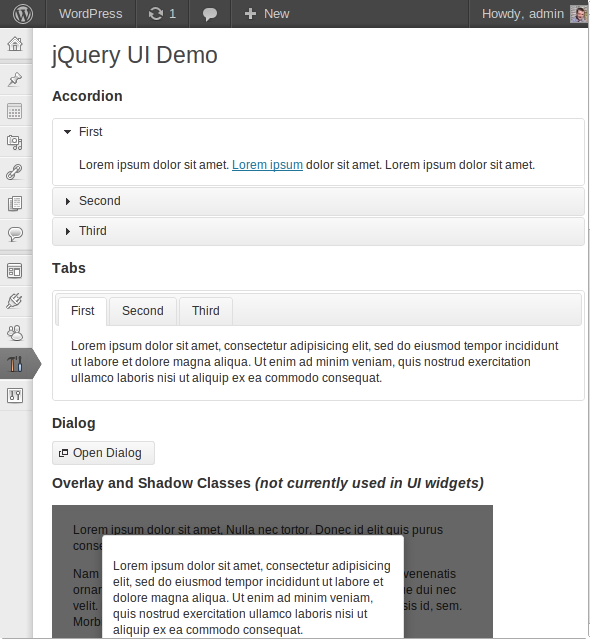Viewport: 590px width, 639px height.
Task: Click the admin avatar thumbnail
Action: point(578,14)
